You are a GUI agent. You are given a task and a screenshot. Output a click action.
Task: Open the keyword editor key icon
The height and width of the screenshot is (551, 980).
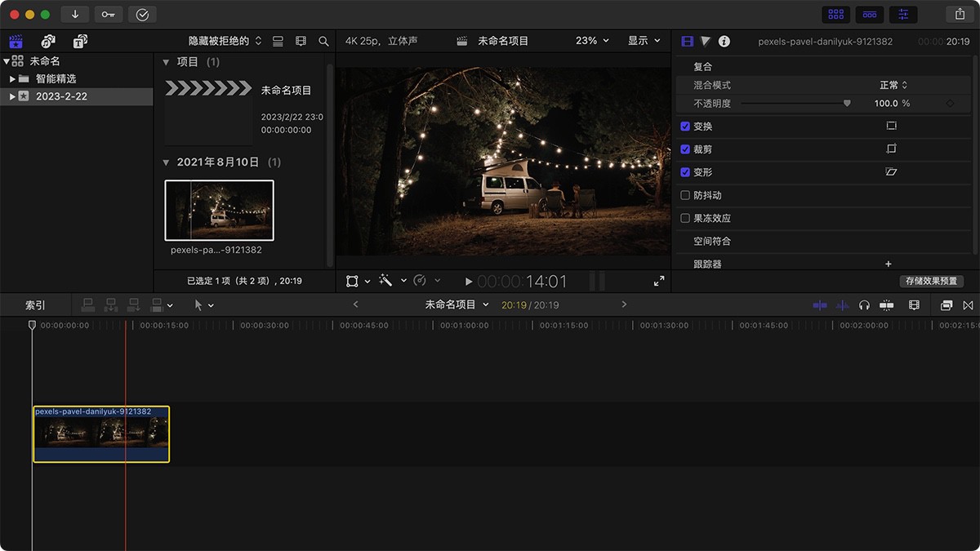(x=109, y=15)
